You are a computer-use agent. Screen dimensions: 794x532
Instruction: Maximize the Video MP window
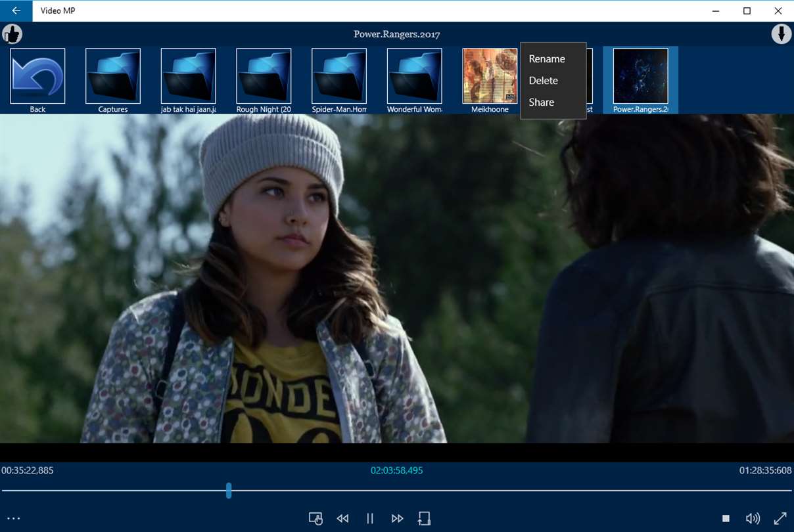747,11
